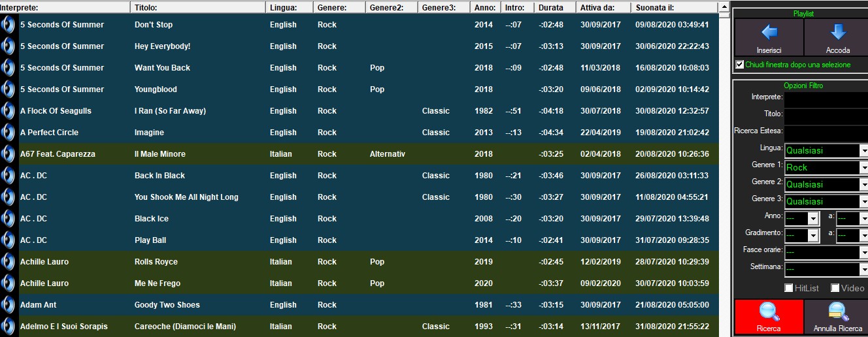
Task: Click the list scrollbar up arrow
Action: pos(724,7)
